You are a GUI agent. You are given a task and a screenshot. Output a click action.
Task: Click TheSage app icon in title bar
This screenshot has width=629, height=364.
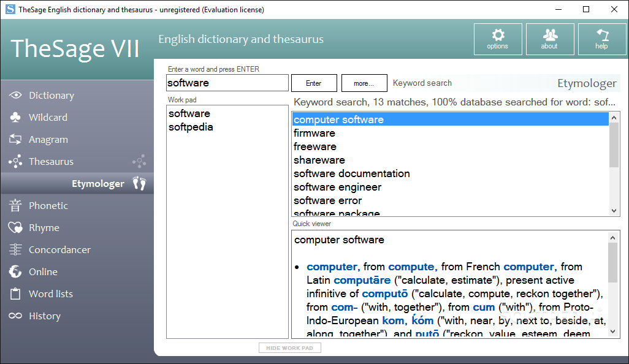[x=10, y=9]
